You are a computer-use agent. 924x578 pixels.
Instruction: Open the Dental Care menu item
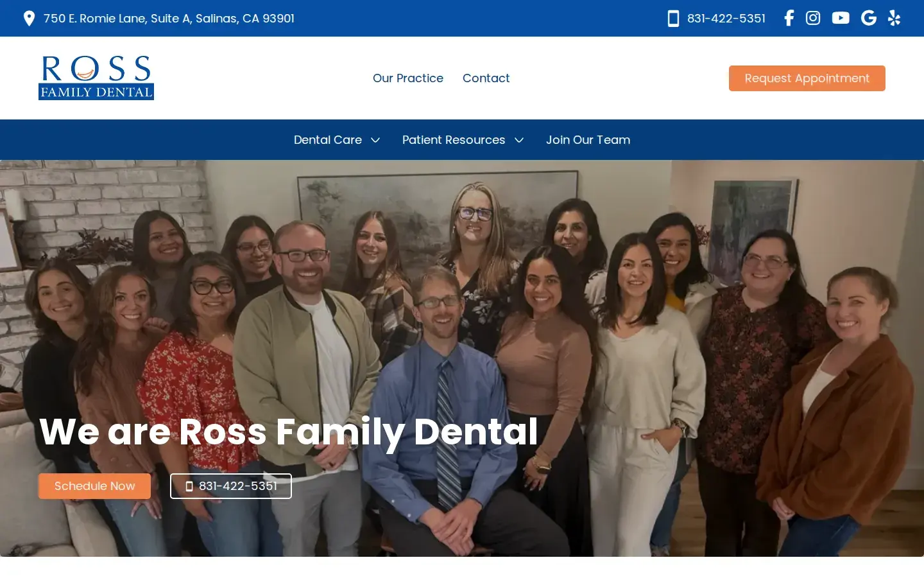pos(328,140)
